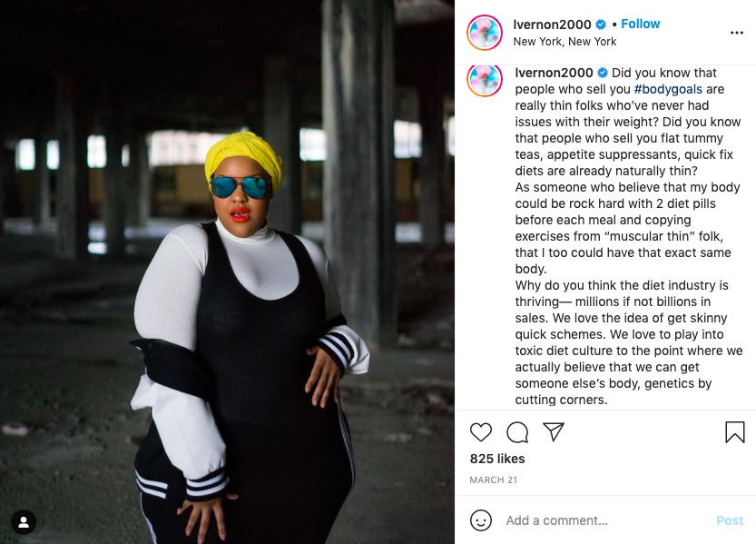756x544 pixels.
Task: Click lvernon2000 username in the caption
Action: (554, 73)
